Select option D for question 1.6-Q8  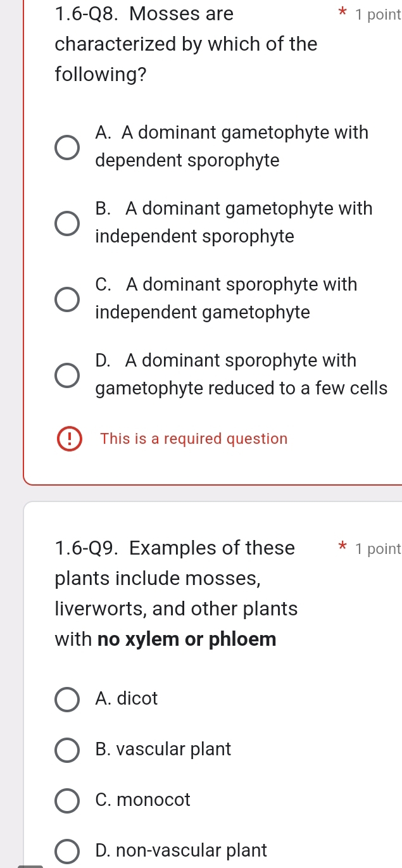[66, 375]
